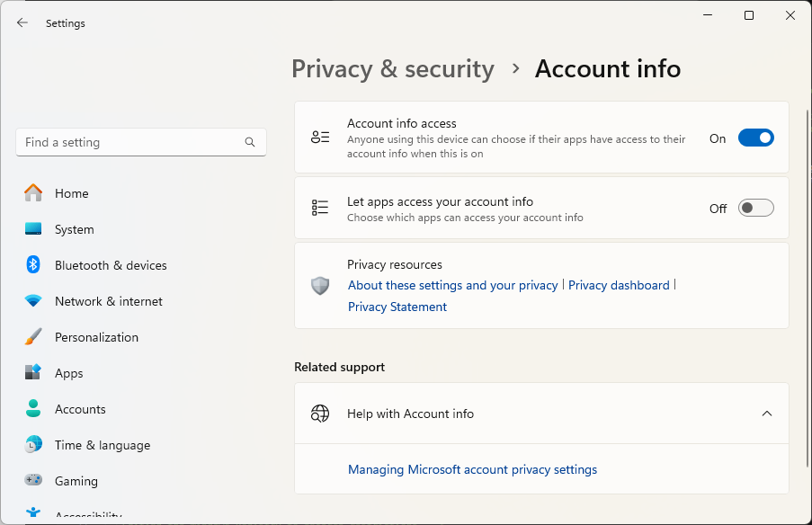The width and height of the screenshot is (812, 525).
Task: Click the Gaming controller icon
Action: pyautogui.click(x=32, y=481)
